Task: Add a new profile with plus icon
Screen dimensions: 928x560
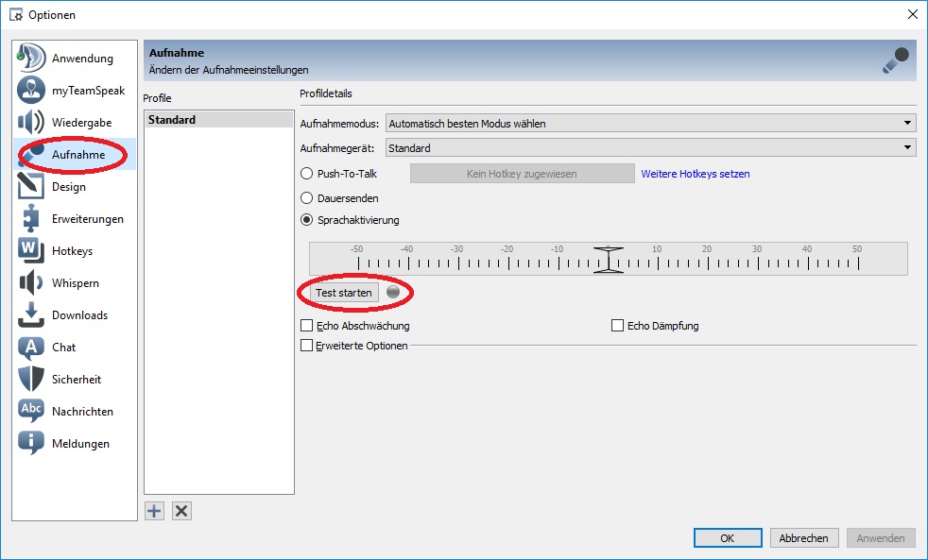Action: click(x=155, y=511)
